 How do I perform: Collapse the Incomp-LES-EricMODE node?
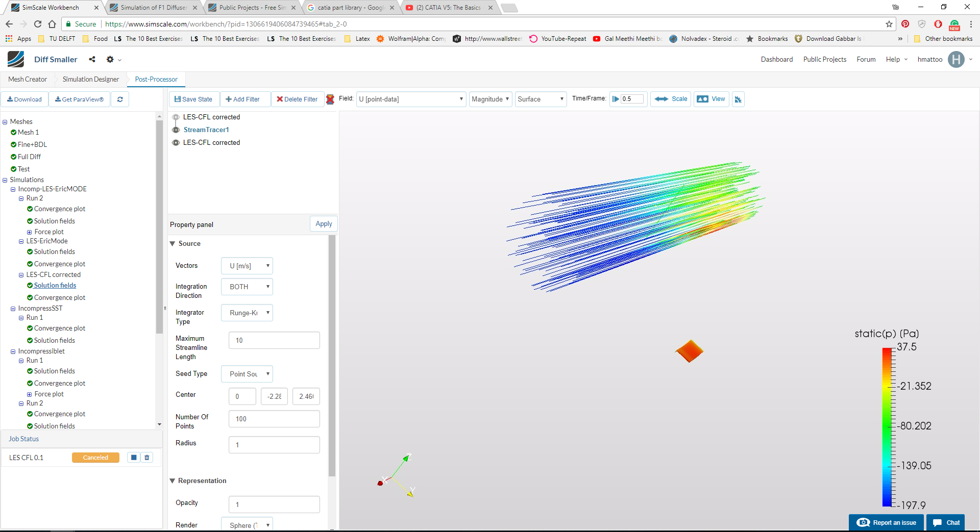(x=13, y=189)
